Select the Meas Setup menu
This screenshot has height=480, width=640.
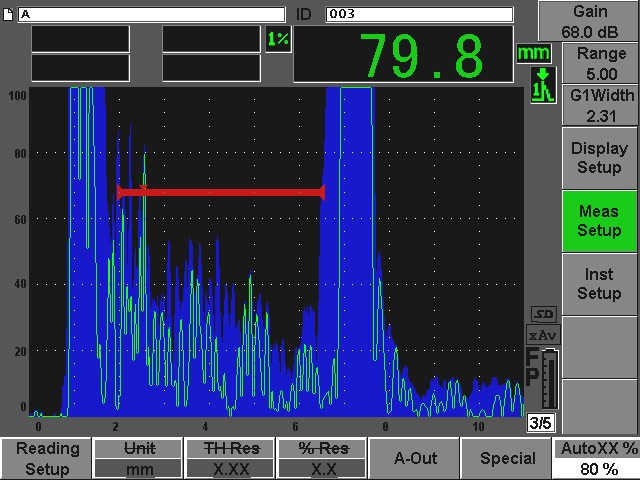[x=598, y=221]
